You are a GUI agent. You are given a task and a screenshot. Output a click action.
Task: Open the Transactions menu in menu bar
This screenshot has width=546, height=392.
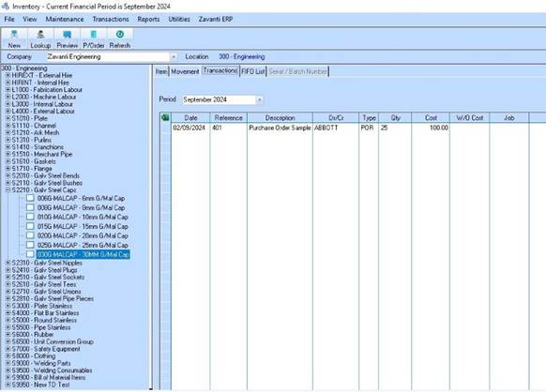tap(111, 19)
